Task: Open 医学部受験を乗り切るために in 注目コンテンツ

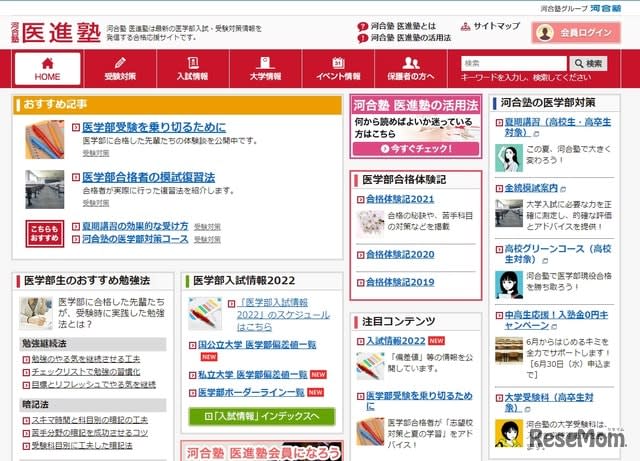Action: [419, 401]
